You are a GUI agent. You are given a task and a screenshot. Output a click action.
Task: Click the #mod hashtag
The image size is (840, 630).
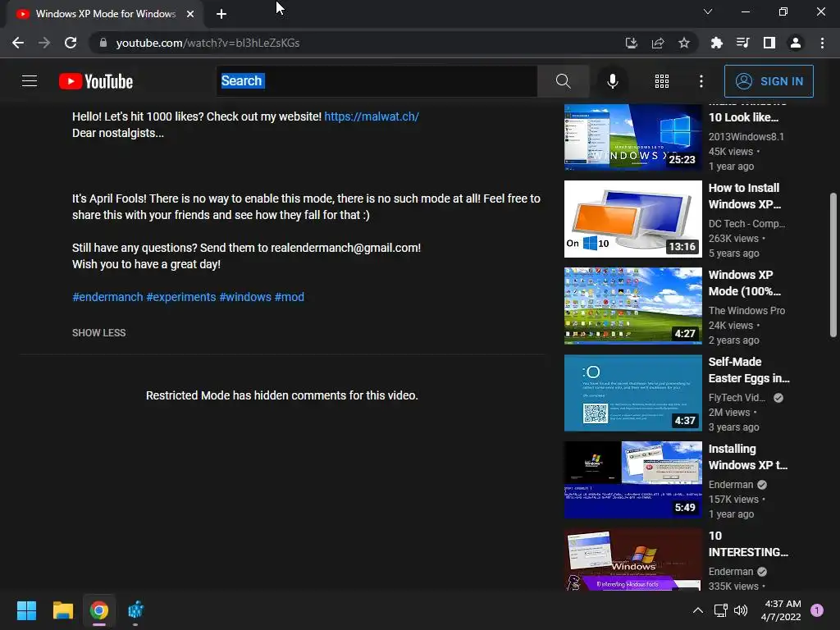point(290,297)
